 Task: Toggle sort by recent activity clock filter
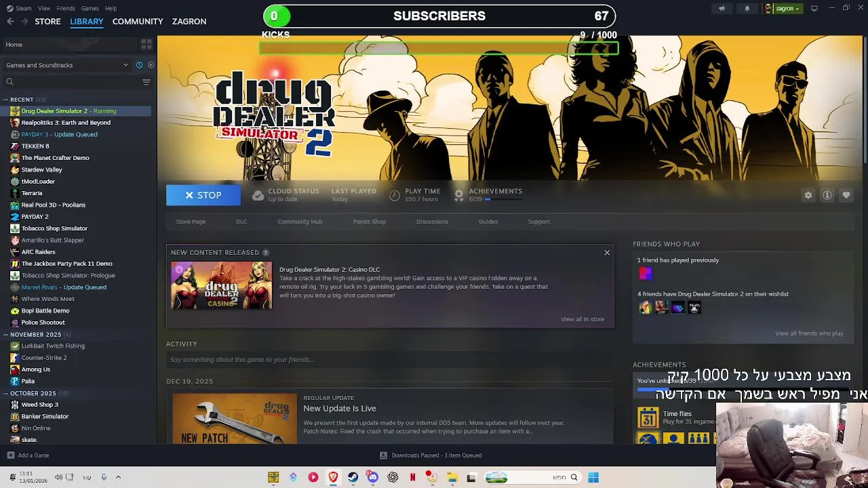pos(139,65)
